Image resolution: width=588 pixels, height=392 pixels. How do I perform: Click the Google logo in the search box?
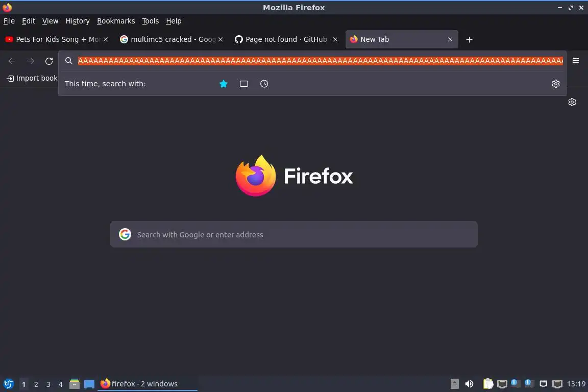125,234
